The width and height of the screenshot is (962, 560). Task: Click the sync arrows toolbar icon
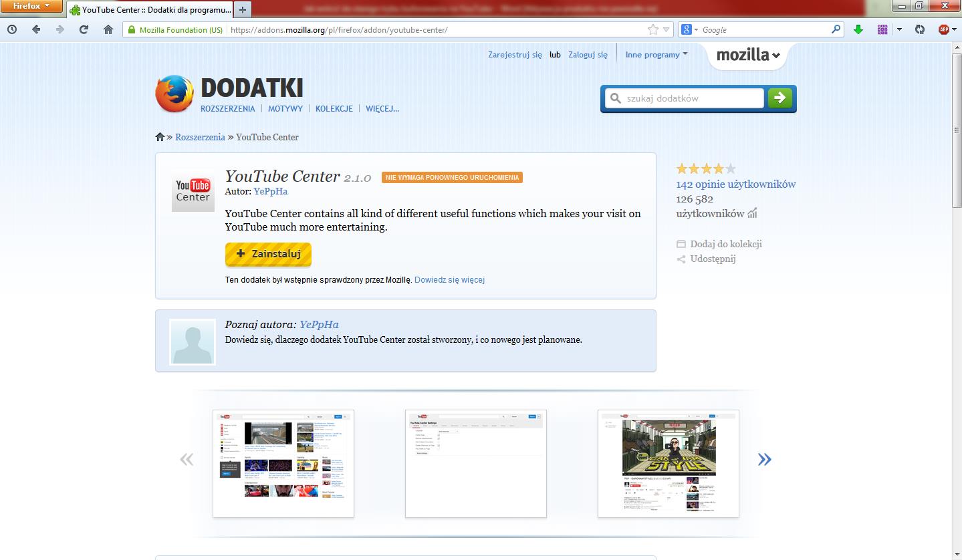pos(920,29)
